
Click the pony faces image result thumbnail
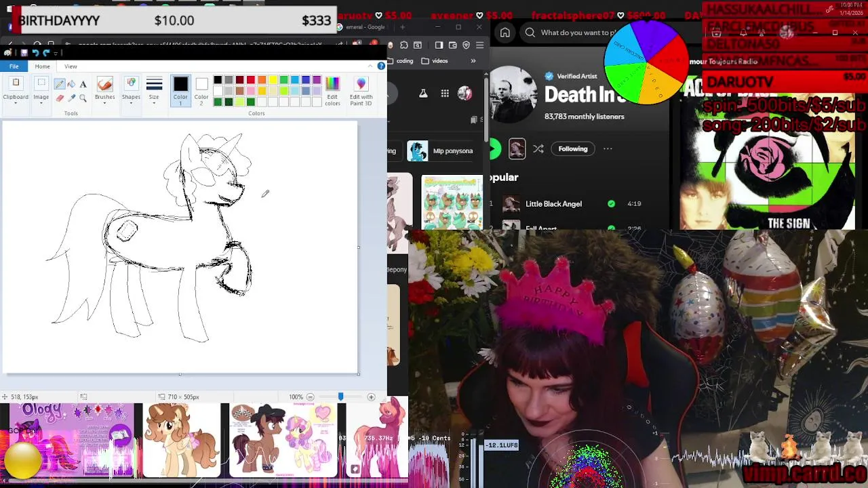coord(452,202)
